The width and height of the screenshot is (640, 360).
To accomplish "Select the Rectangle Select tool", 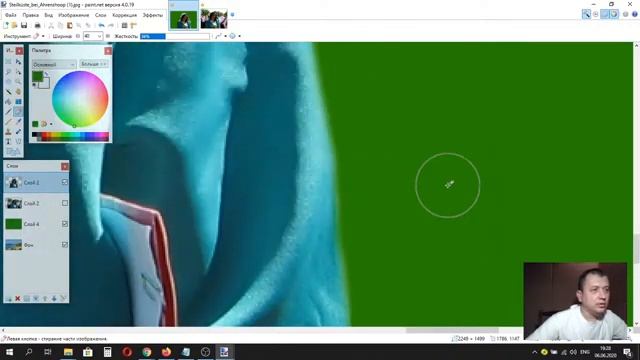I will coord(8,62).
